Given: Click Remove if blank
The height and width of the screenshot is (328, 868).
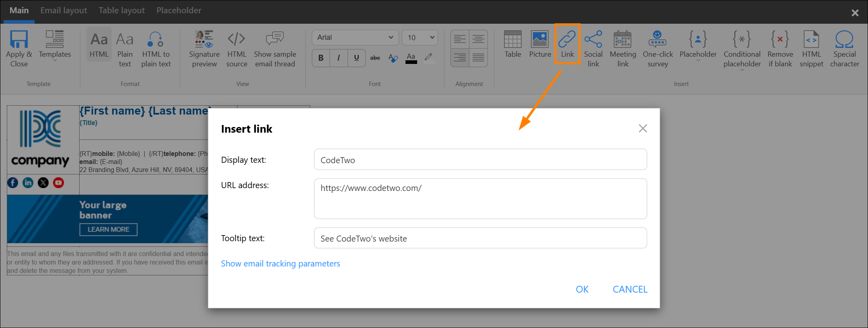Looking at the screenshot, I should click(x=780, y=49).
